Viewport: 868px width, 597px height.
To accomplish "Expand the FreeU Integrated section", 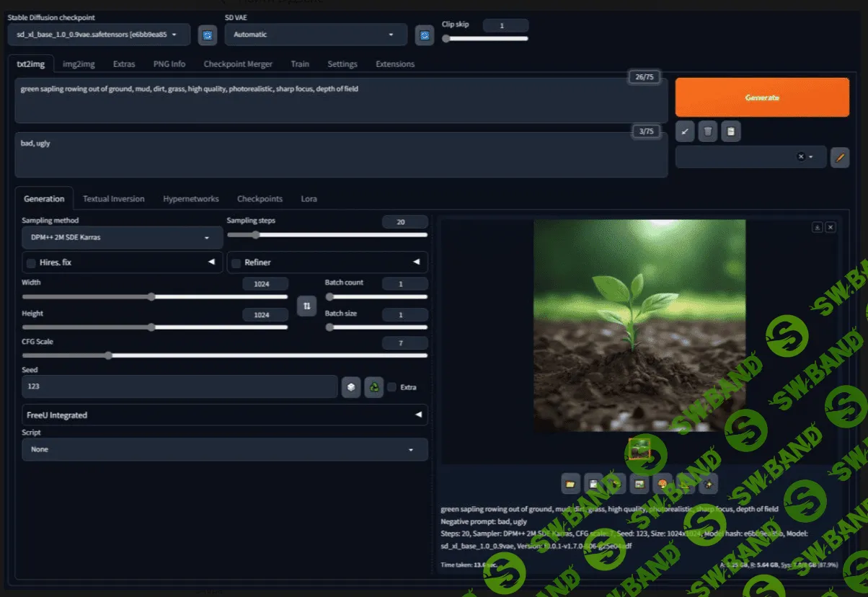I will point(224,415).
